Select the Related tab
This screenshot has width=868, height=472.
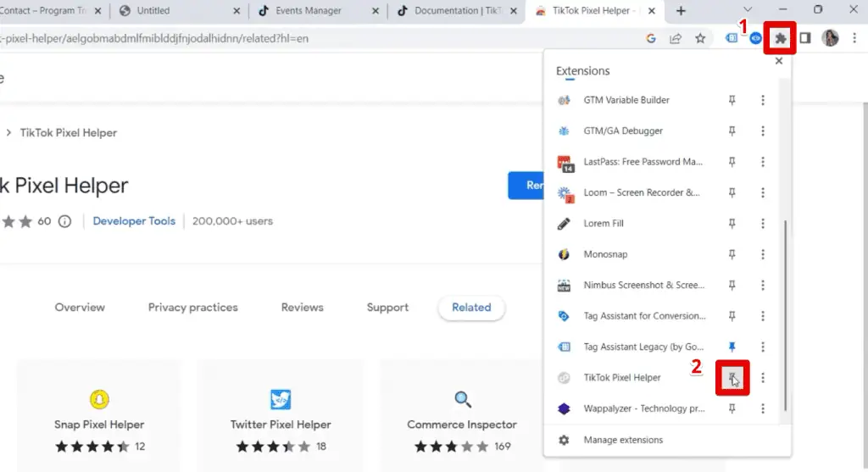coord(471,308)
